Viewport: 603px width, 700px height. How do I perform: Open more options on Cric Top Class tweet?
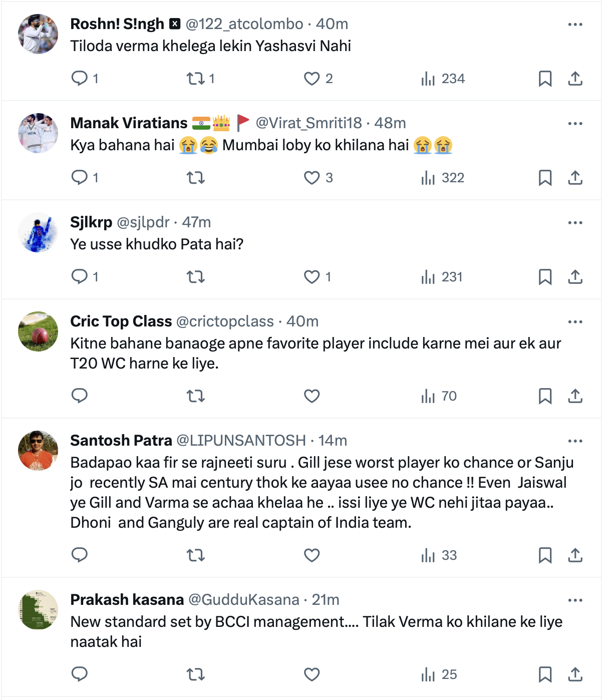pos(575,322)
